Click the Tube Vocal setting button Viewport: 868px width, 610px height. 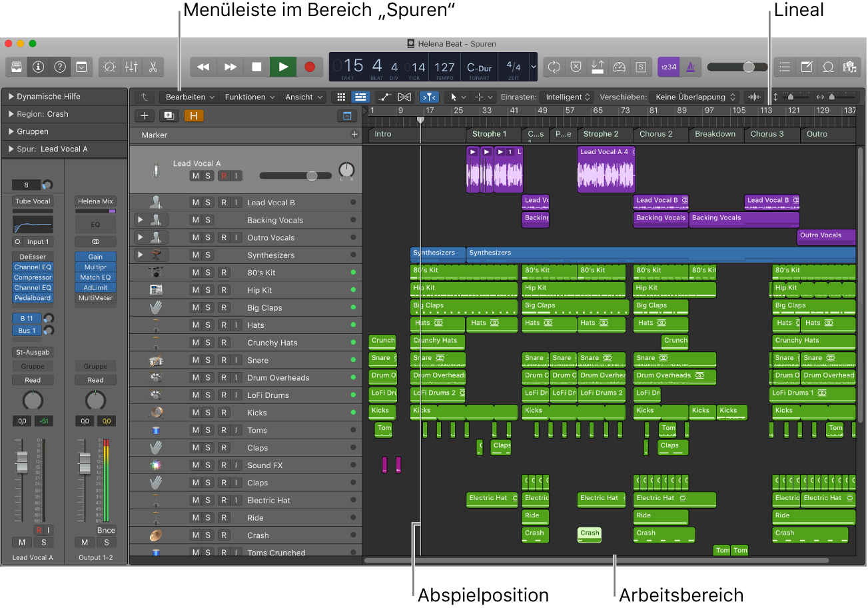33,201
